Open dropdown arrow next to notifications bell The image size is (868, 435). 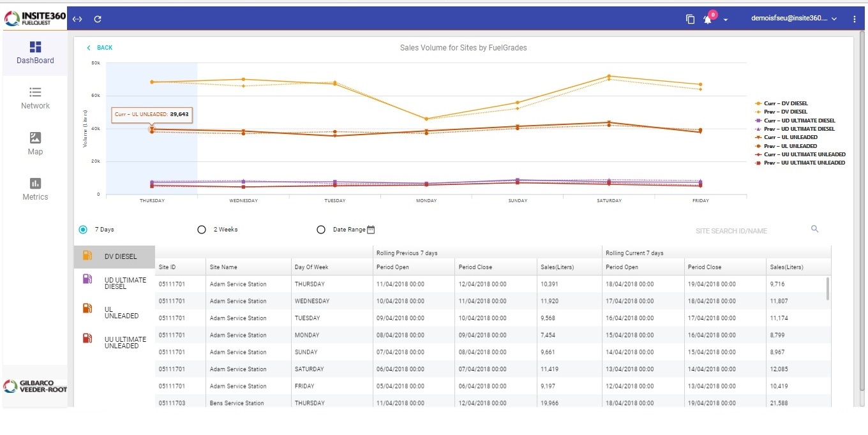point(726,20)
